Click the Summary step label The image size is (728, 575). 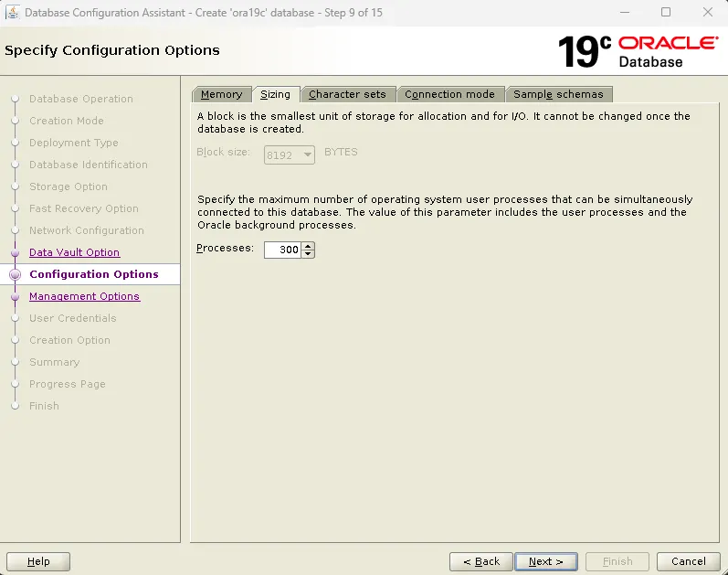pos(54,362)
